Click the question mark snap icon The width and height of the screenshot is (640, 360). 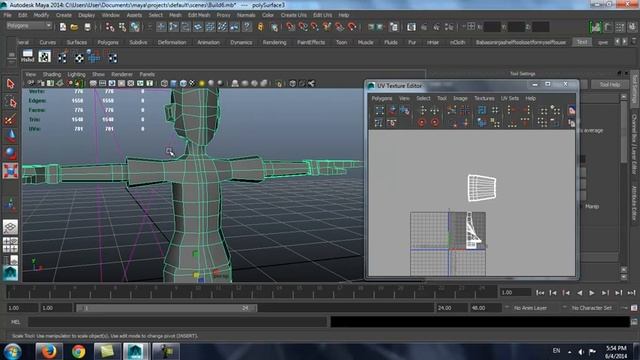tap(247, 27)
